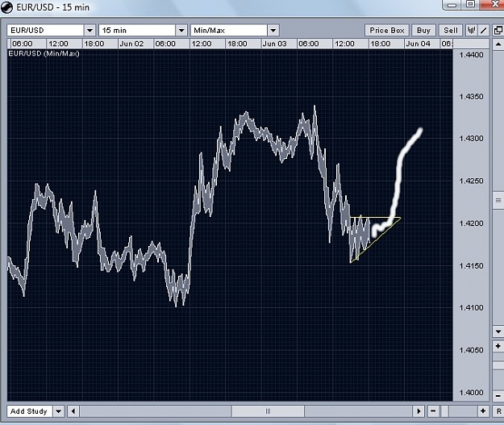Click the horizontal scrollbar thumb
Screen dimensions: 504x425
[268, 411]
